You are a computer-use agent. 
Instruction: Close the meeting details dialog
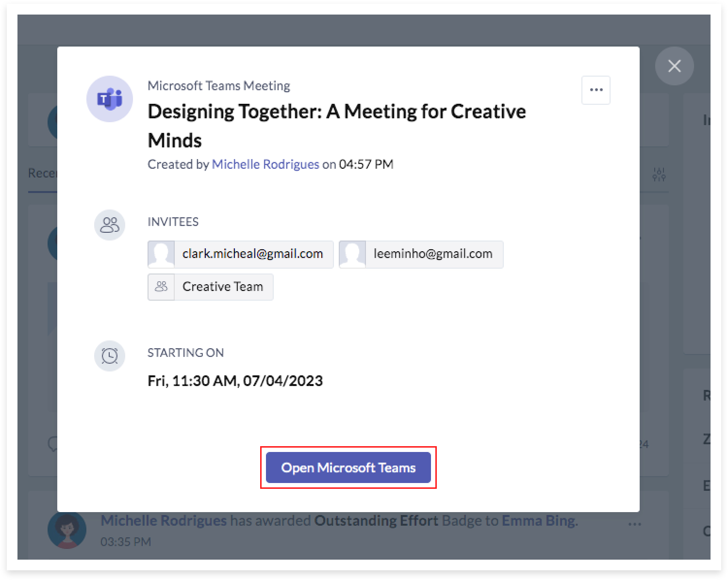point(674,66)
